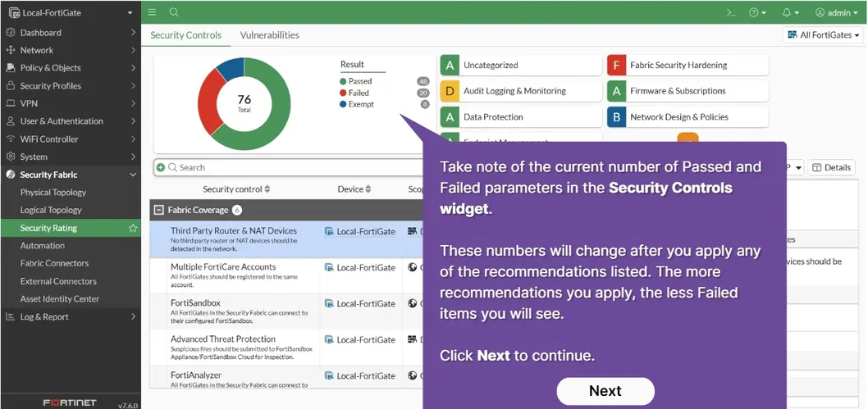
Task: Expand the Network menu
Action: [x=71, y=50]
